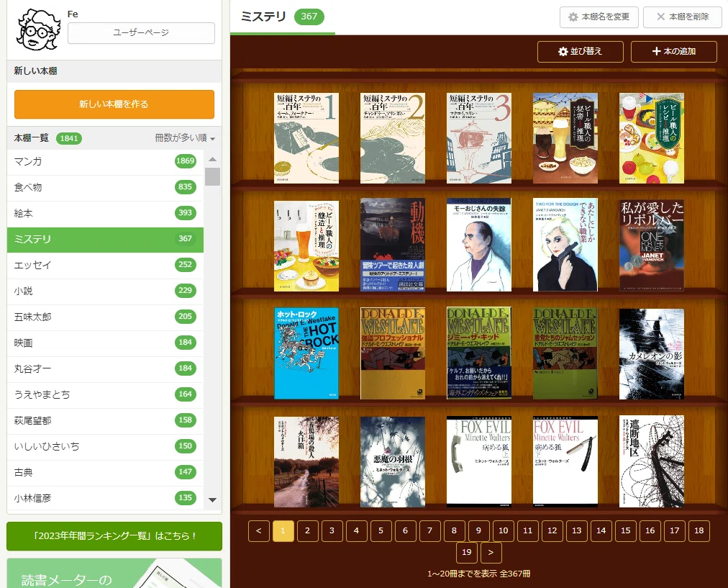
Task: Select the 丸谷才一 bookshelf row
Action: [106, 370]
